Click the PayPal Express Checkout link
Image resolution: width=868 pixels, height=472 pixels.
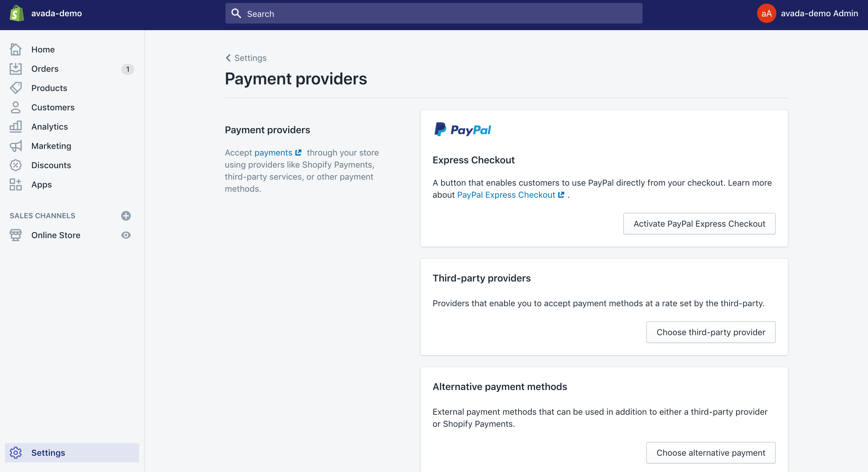(x=505, y=195)
